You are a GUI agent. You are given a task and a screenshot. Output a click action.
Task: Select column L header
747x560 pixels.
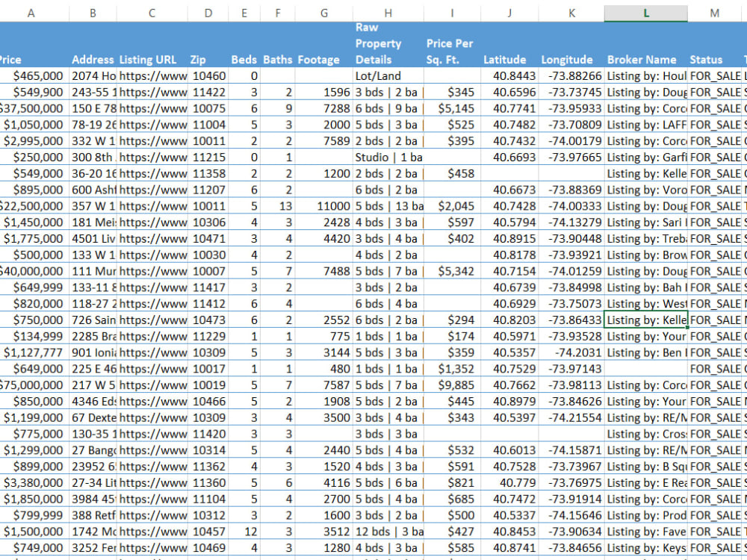tap(645, 13)
